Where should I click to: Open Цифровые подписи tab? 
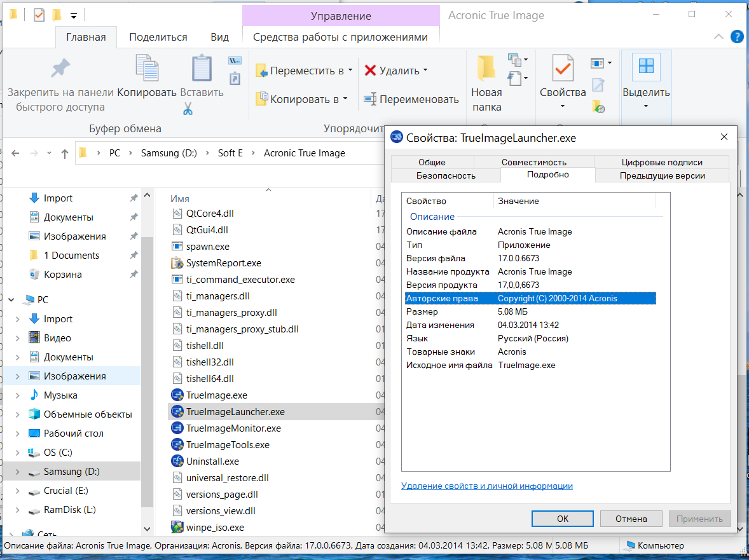click(x=662, y=162)
